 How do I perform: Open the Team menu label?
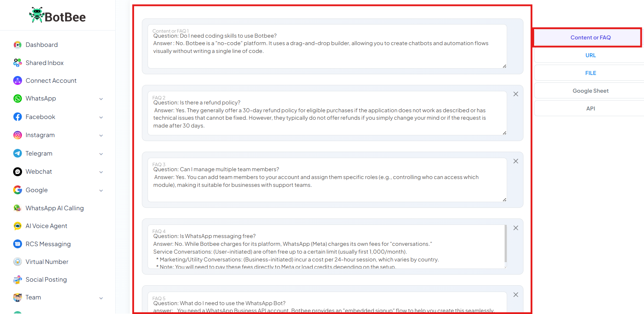33,297
